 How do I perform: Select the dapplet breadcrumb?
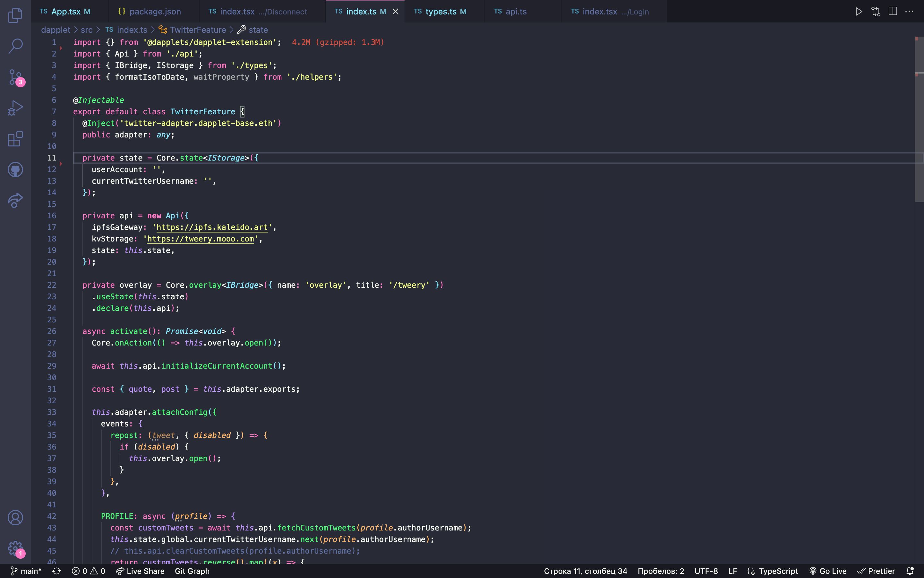[x=56, y=30]
